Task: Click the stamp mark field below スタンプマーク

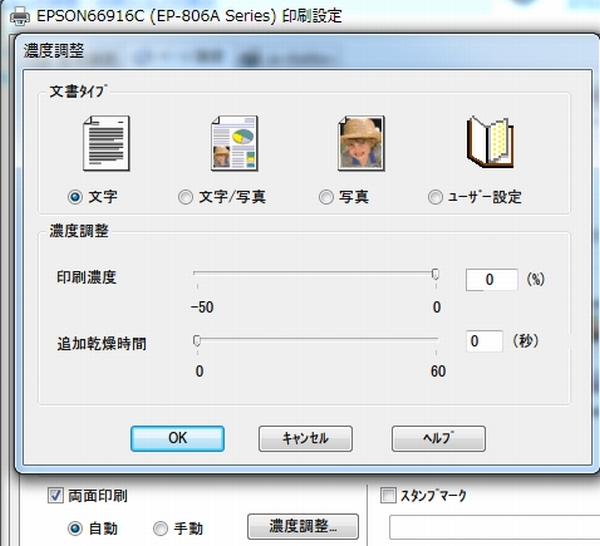Action: click(494, 528)
